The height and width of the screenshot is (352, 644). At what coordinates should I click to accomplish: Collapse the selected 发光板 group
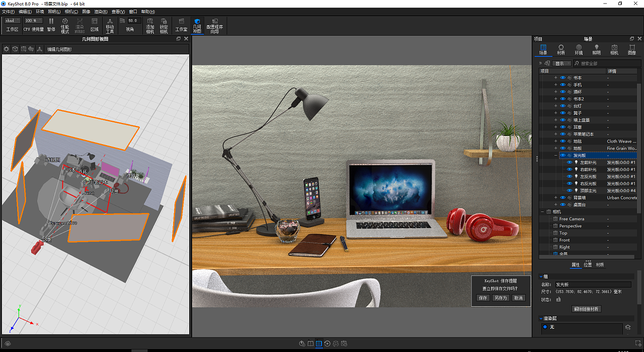[x=555, y=155]
